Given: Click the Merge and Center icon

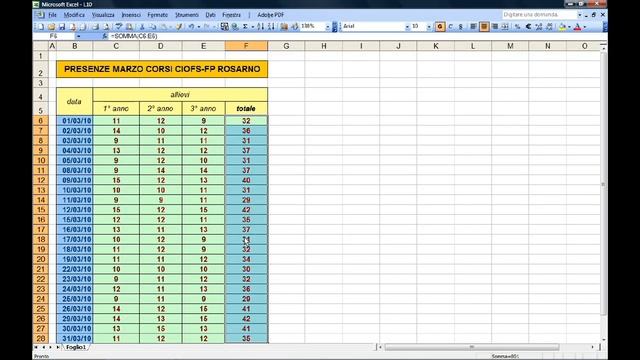Looking at the screenshot, I should pos(505,27).
